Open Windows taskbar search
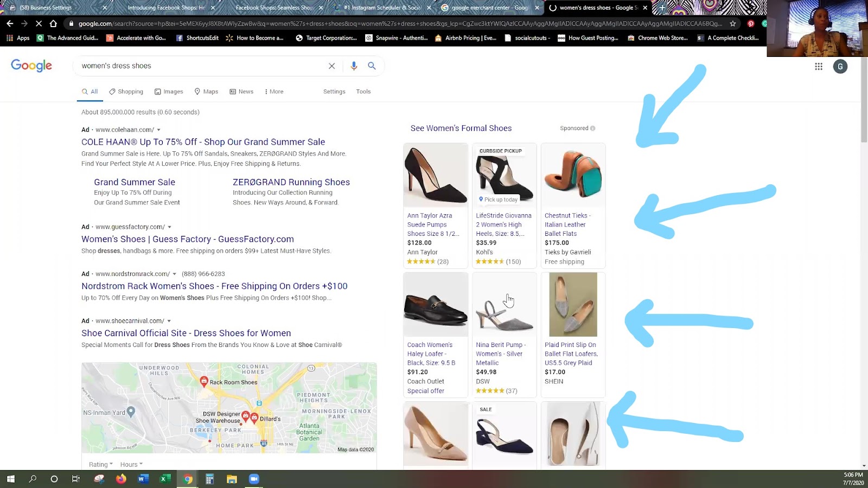Screen dimensions: 868x488 tap(33, 479)
